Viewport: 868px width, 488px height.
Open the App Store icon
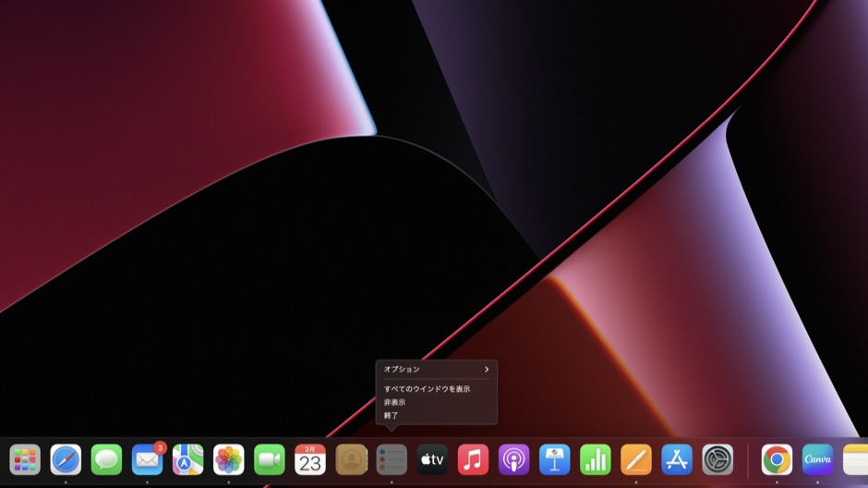(x=677, y=459)
